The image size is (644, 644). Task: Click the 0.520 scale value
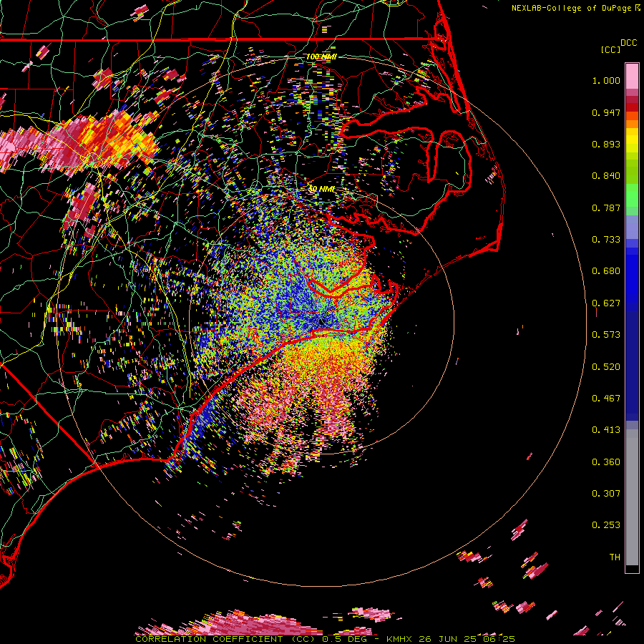pos(606,367)
